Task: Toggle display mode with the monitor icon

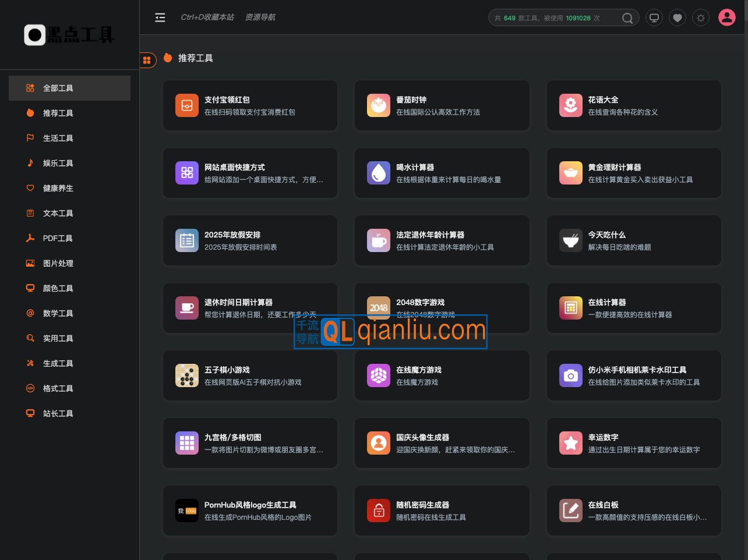Action: coord(654,17)
